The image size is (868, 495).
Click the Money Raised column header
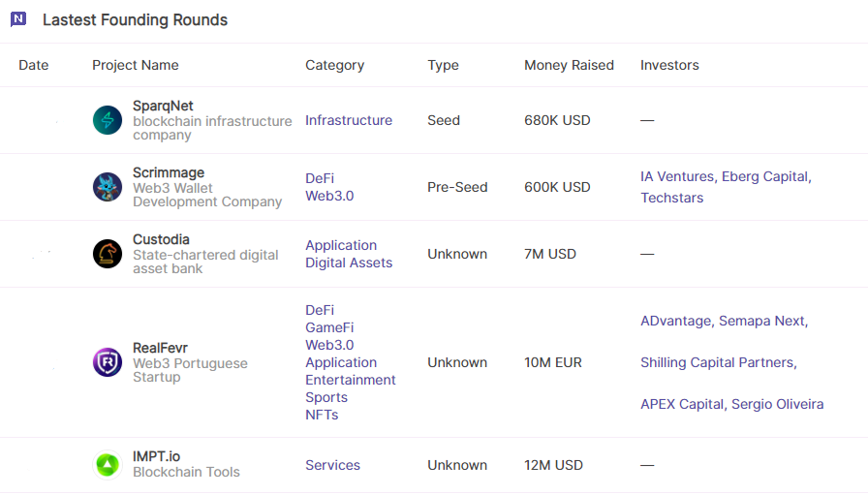coord(569,65)
